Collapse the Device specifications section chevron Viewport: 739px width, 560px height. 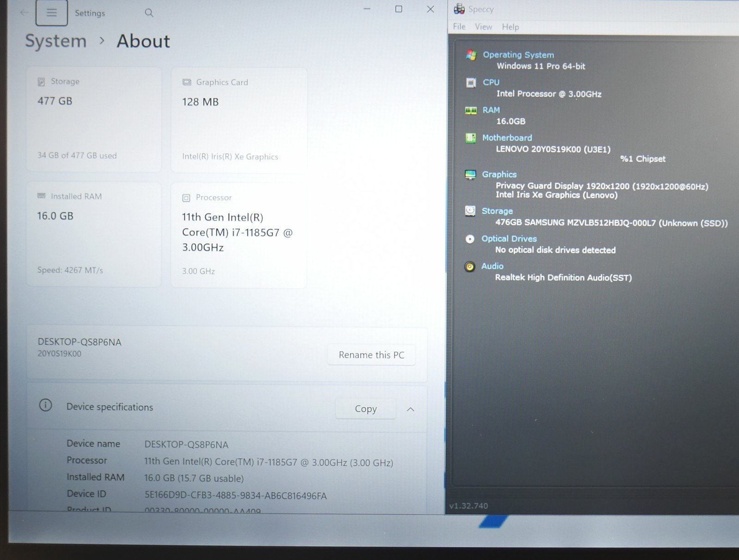410,409
